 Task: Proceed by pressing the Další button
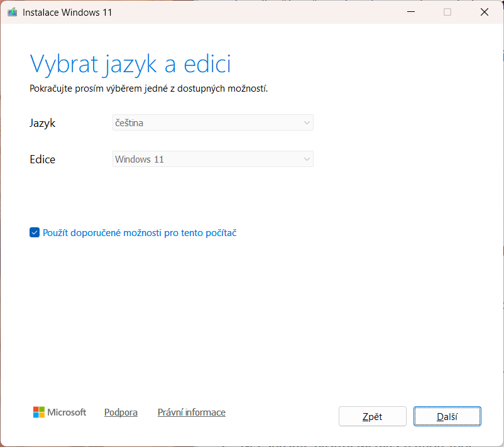pos(447,416)
